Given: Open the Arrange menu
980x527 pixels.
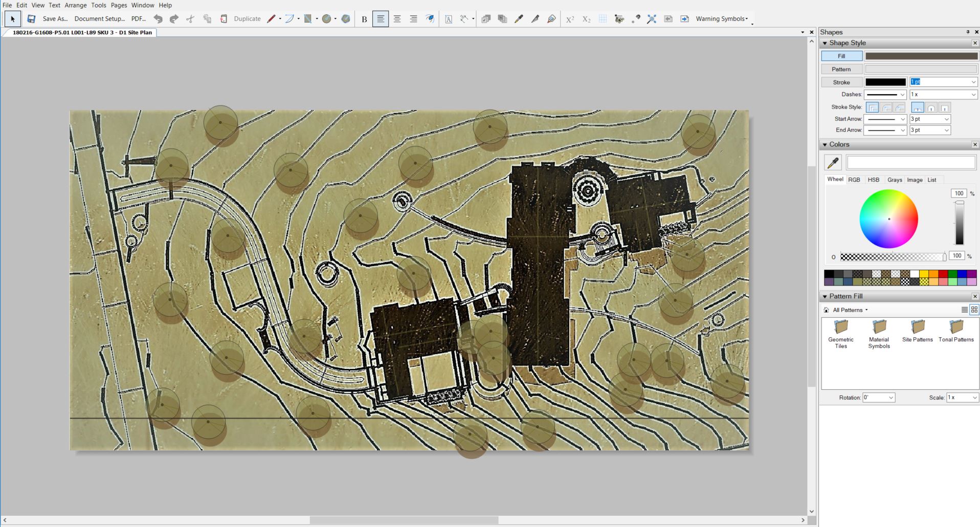Looking at the screenshot, I should pyautogui.click(x=76, y=5).
